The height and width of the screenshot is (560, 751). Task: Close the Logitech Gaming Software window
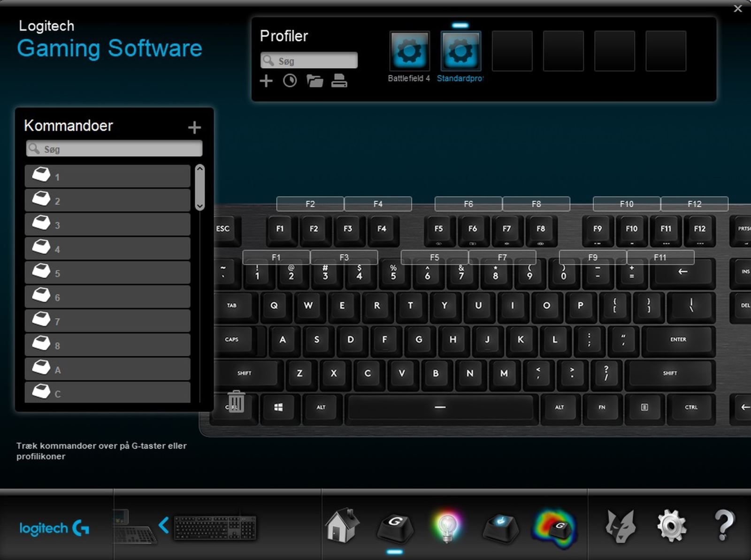(738, 8)
